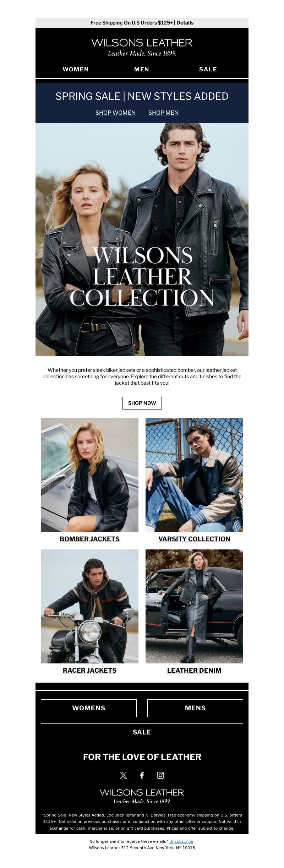Viewport: 284px width, 868px height.
Task: Open the VARSITY COLLECTION link
Action: (x=194, y=539)
